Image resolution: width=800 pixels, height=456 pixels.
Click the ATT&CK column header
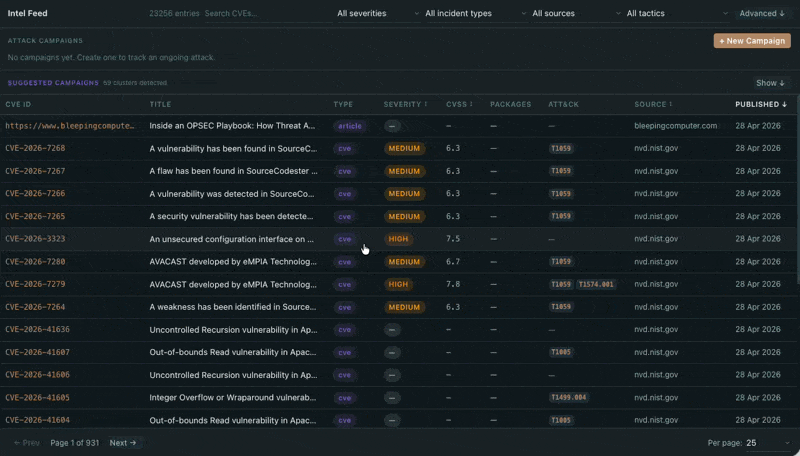pos(563,104)
